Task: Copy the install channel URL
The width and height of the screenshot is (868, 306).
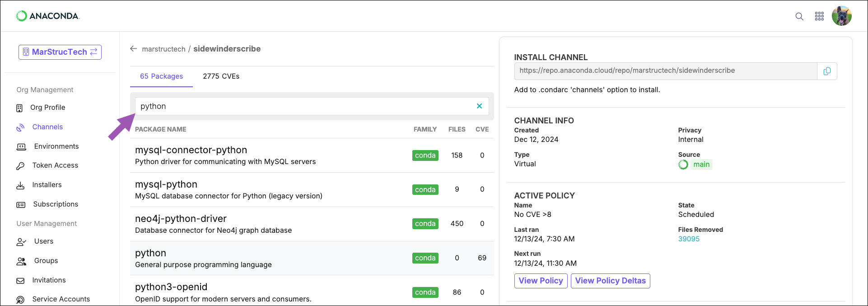Action: click(827, 71)
